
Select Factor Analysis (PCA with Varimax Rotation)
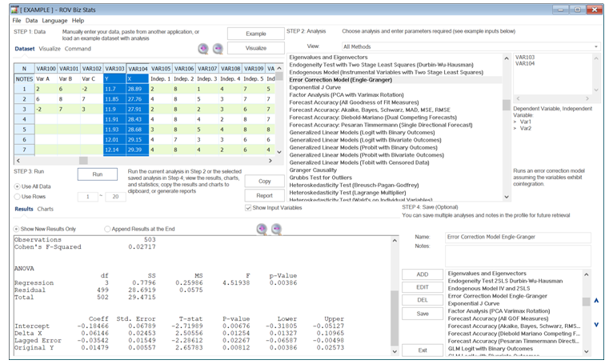tap(347, 94)
